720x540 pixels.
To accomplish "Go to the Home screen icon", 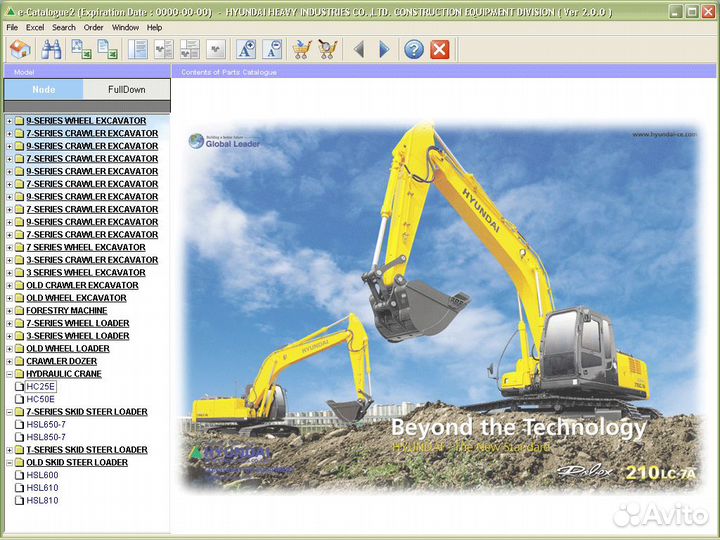I will coord(20,49).
